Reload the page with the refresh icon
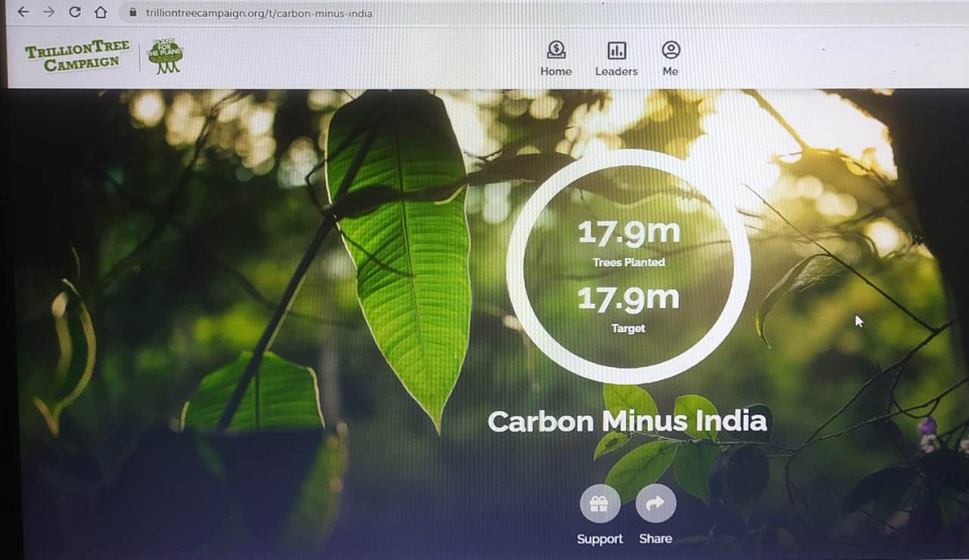 (x=74, y=12)
